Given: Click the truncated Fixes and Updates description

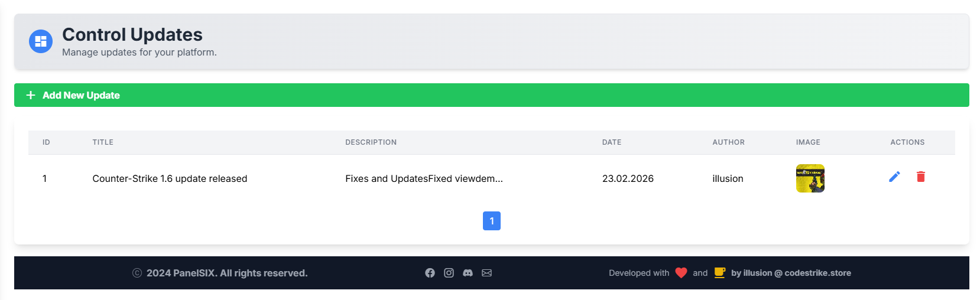Looking at the screenshot, I should click(x=424, y=178).
